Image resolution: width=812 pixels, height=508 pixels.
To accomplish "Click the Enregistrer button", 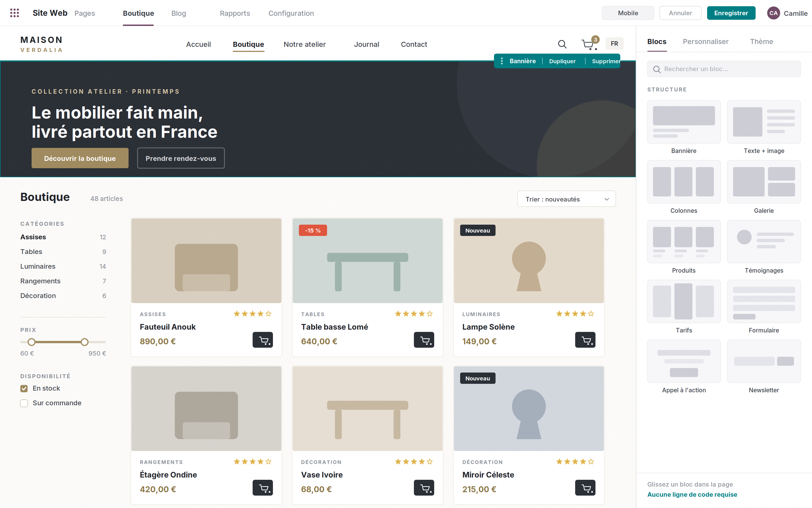I will [x=731, y=13].
